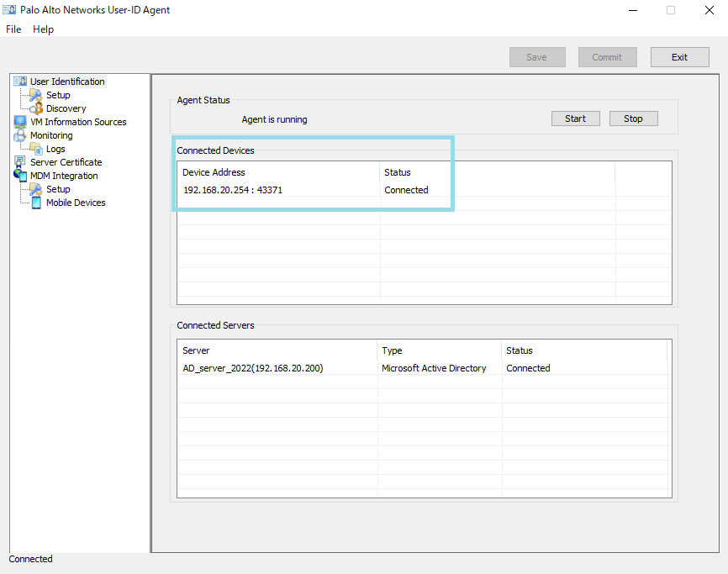Click the Server column header
The width and height of the screenshot is (728, 574).
(x=277, y=350)
